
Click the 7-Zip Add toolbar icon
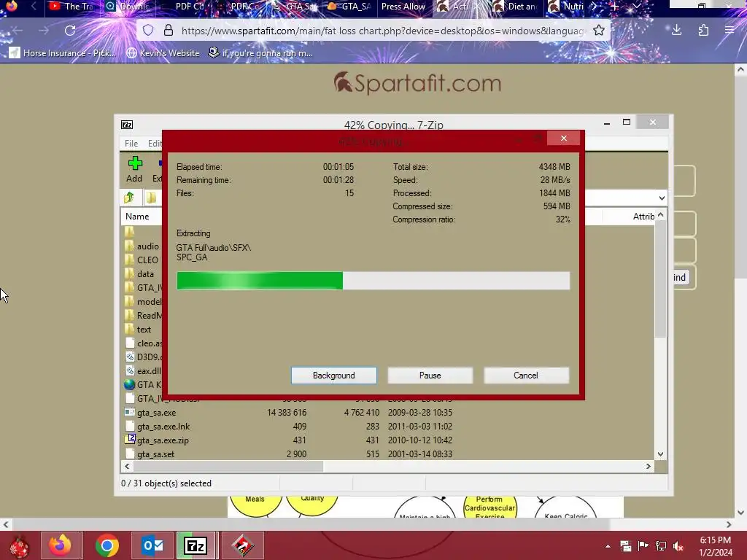pyautogui.click(x=134, y=169)
